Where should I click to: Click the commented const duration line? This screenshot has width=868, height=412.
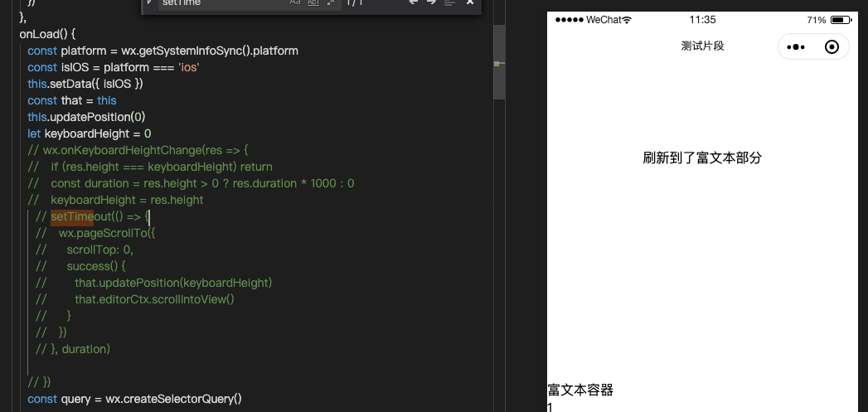pyautogui.click(x=191, y=183)
